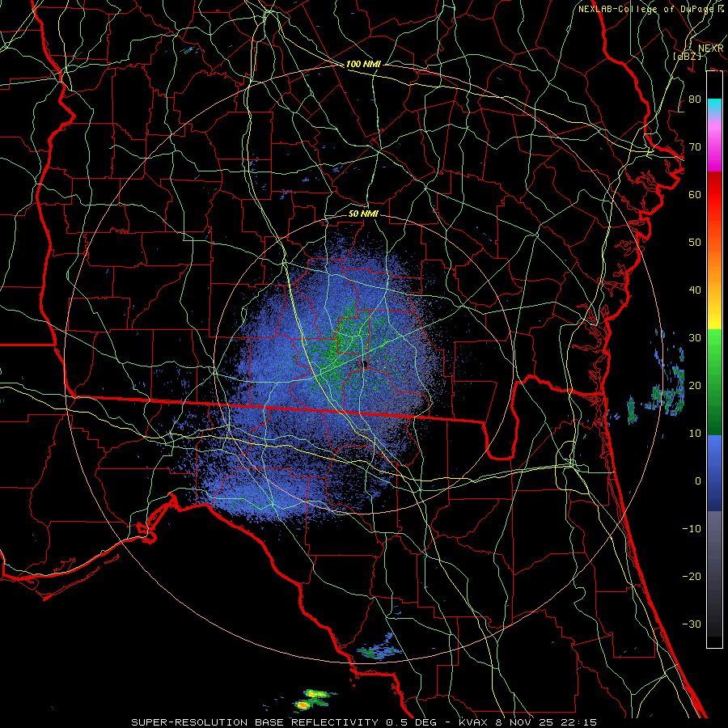Click the "60" value on the dBZ scale
Screen dimensions: 728x728
[x=695, y=194]
